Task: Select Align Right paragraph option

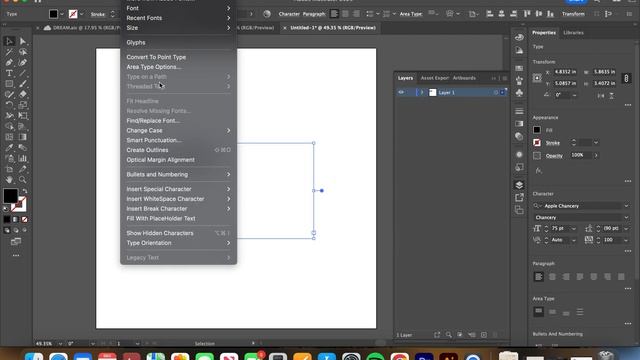Action: coord(566,277)
